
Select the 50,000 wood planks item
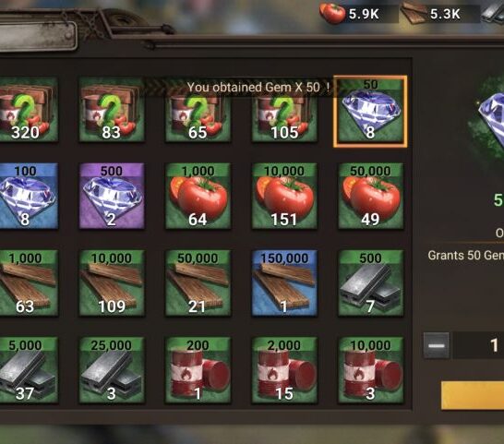click(198, 283)
